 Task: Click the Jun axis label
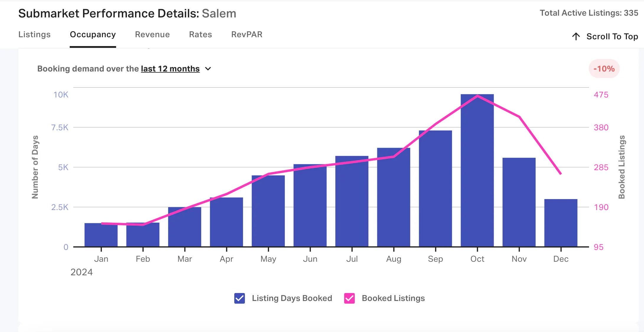click(x=310, y=259)
